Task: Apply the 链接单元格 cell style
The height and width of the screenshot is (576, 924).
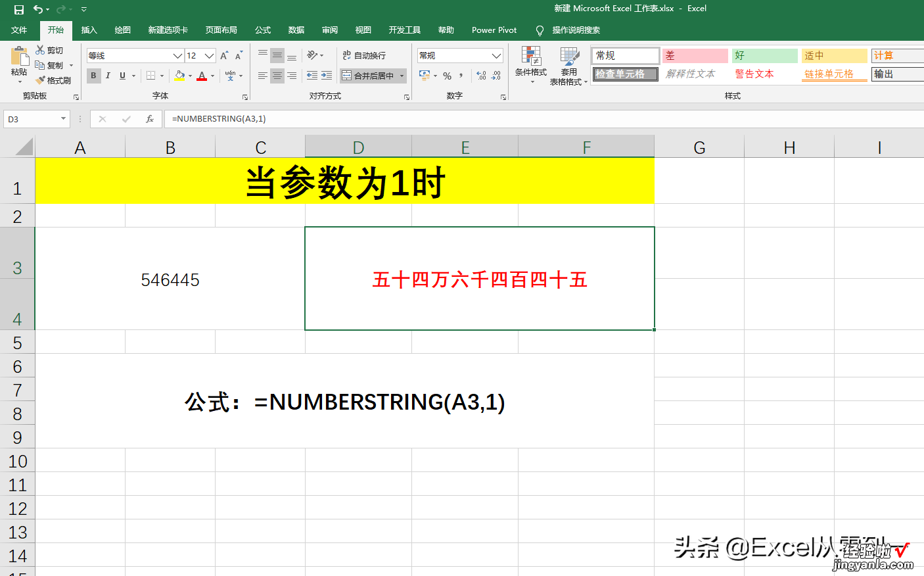Action: click(835, 74)
